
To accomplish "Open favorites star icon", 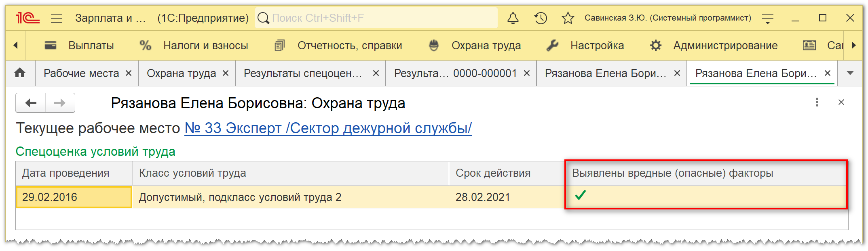I will click(568, 18).
